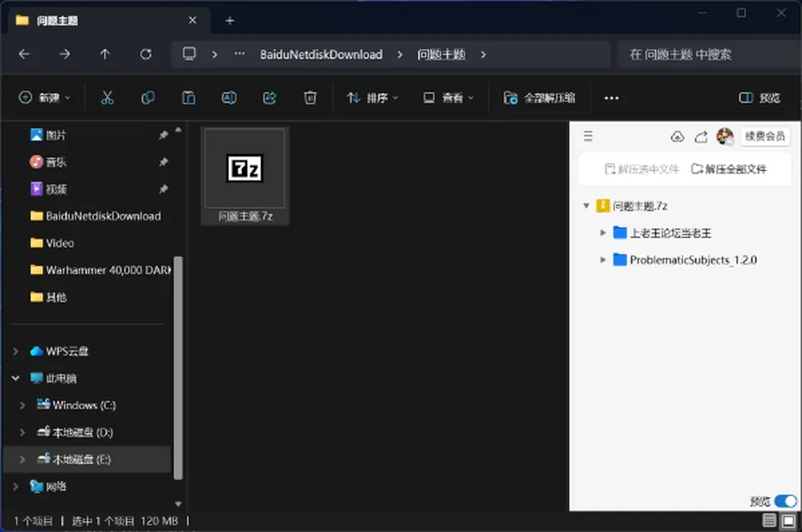
Task: Collapse the 问题主题.7z archive tree
Action: click(x=586, y=206)
